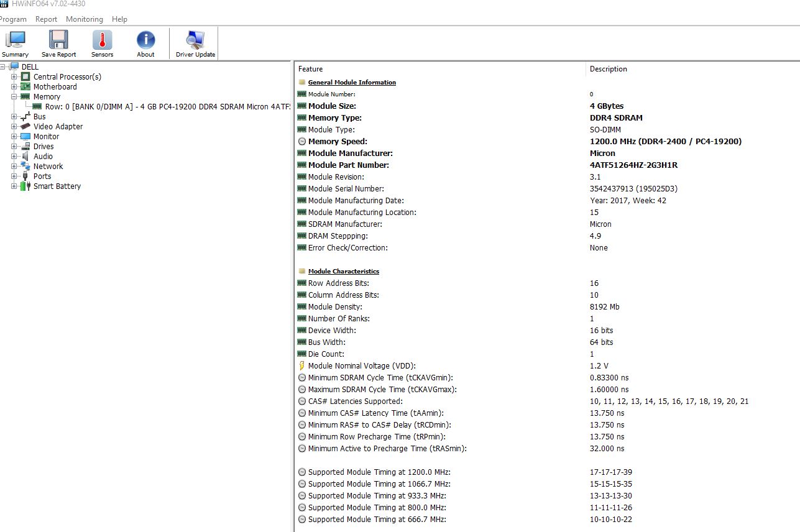Click the Video Adapter card icon
This screenshot has width=800, height=532.
pyautogui.click(x=25, y=127)
